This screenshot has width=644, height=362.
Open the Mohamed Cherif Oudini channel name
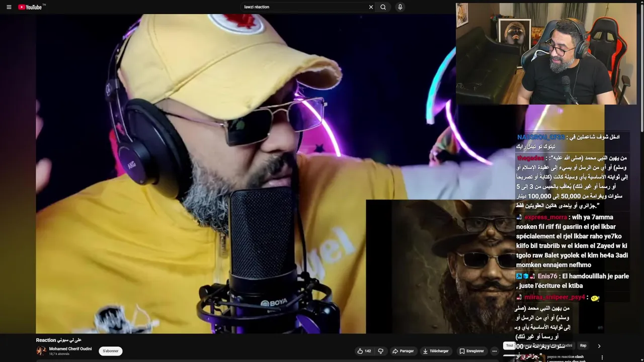[70, 348]
